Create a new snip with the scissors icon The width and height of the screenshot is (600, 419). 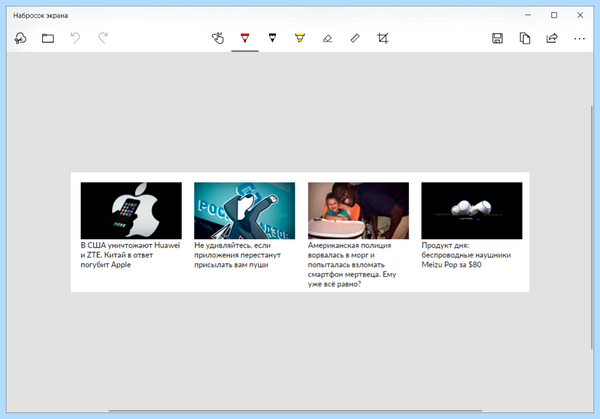coord(20,38)
